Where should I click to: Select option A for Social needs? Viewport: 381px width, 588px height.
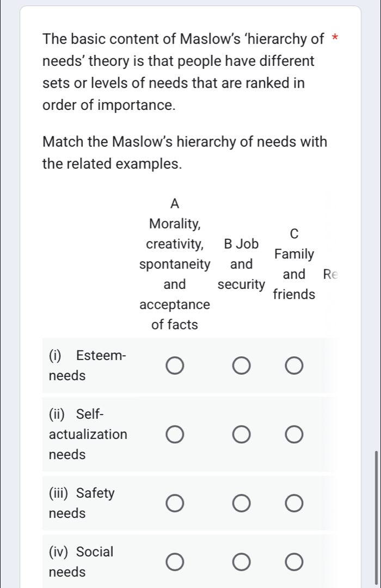(175, 561)
